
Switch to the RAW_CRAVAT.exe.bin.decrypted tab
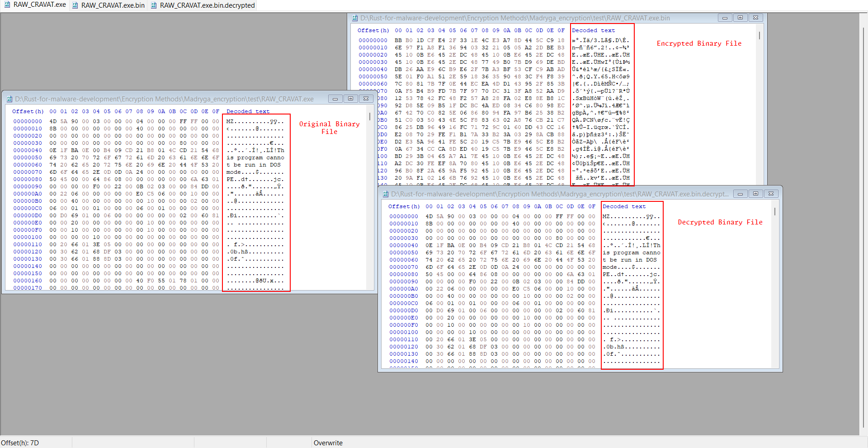207,5
